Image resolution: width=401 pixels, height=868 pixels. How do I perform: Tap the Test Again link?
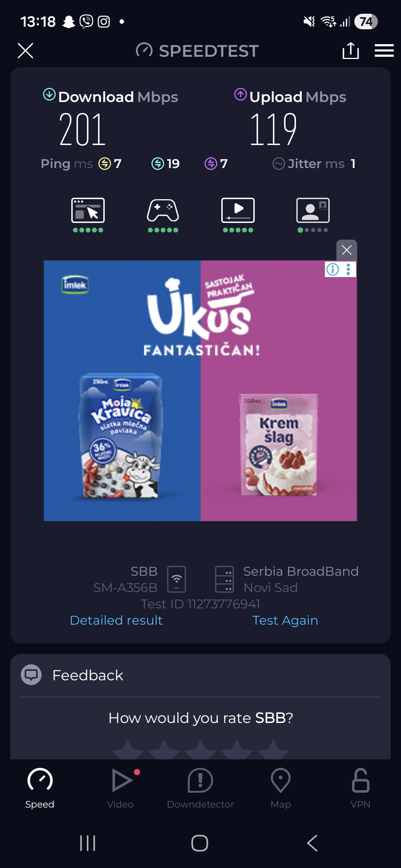tap(285, 620)
